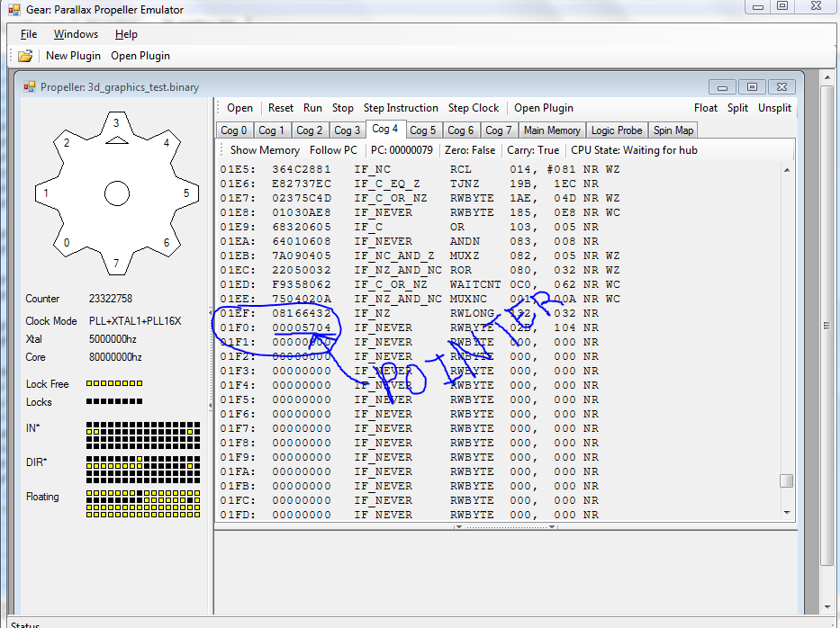
Task: Reset the emulated Propeller
Action: click(280, 108)
